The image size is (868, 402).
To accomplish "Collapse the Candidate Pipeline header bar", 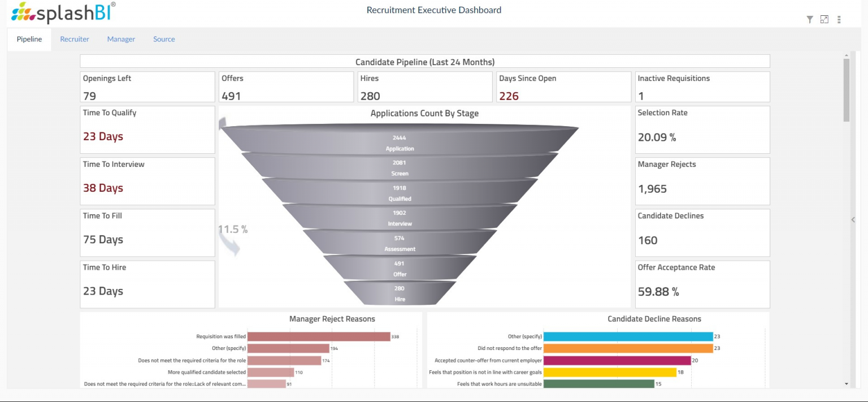I will point(425,61).
